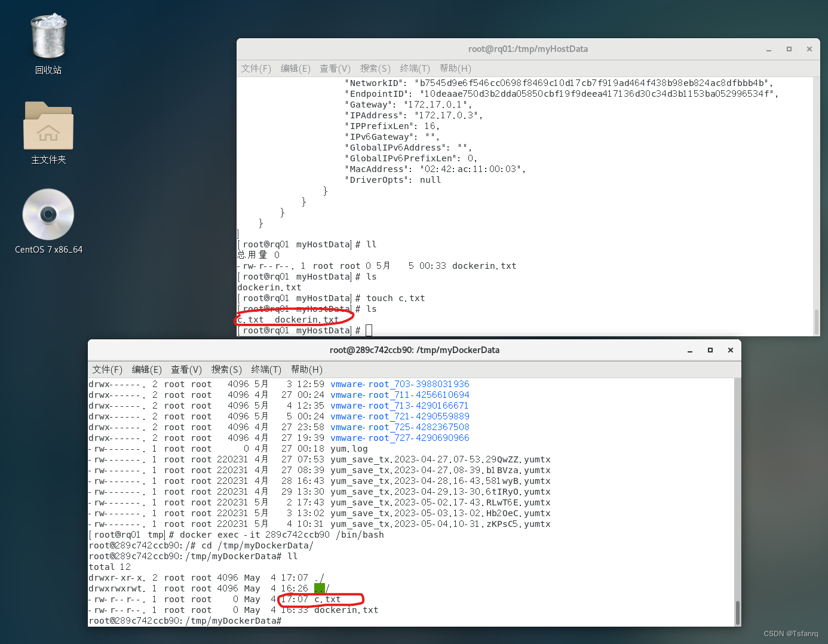Click the MacAddress 02:42:ac:11:00:03 line

pos(435,169)
